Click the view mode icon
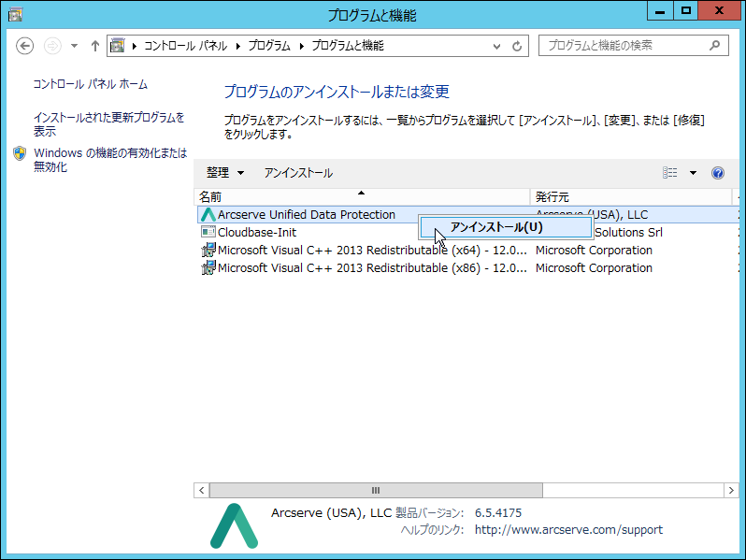 tap(670, 173)
